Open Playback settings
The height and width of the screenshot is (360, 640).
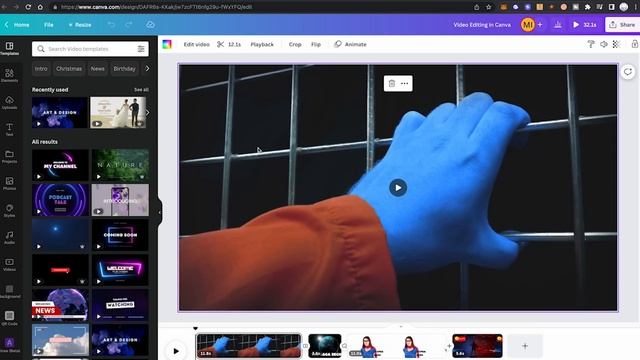(262, 44)
